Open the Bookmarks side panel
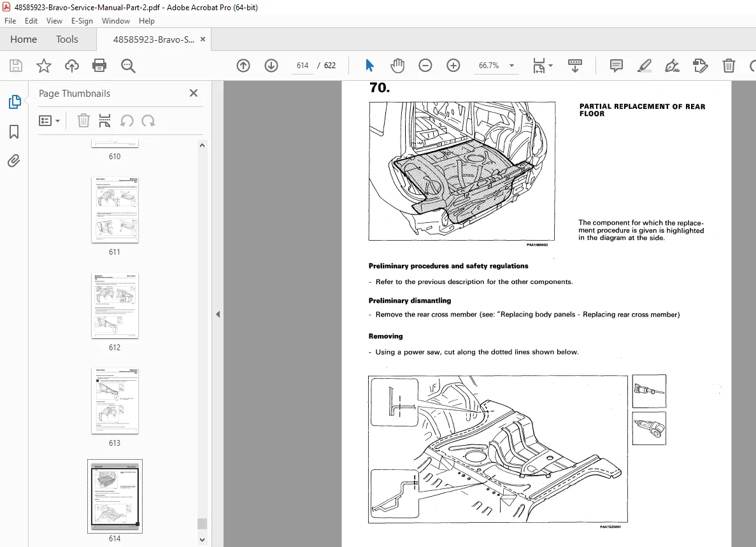 tap(14, 132)
